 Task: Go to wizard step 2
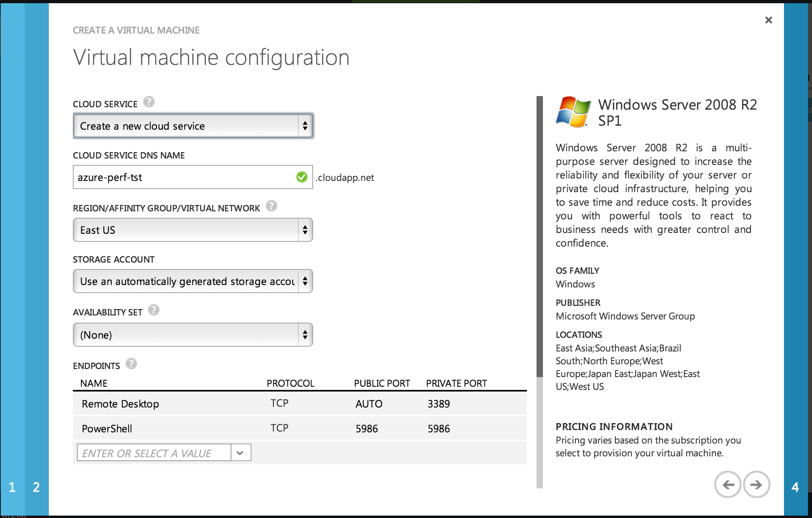coord(36,487)
